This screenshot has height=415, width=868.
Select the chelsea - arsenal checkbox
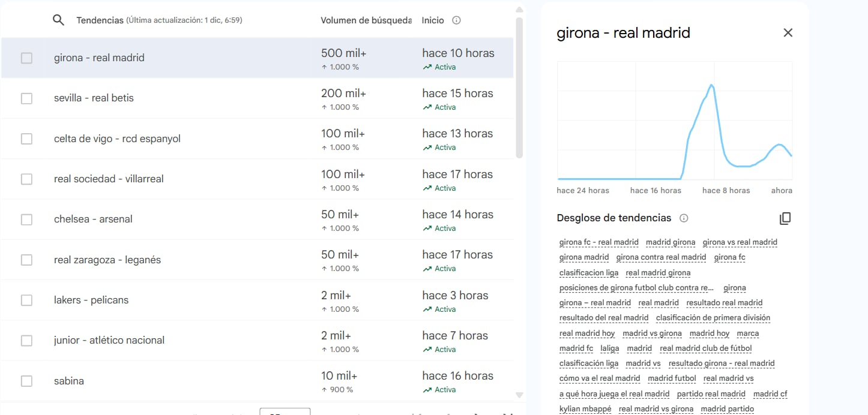point(26,219)
